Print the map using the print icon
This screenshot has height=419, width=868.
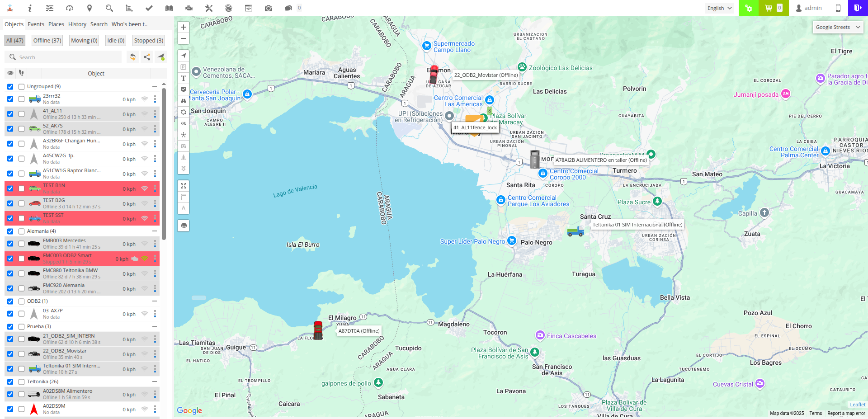tap(183, 226)
